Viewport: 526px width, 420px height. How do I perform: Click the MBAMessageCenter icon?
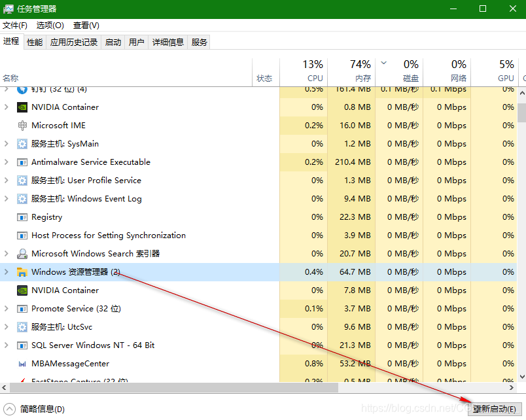point(22,364)
